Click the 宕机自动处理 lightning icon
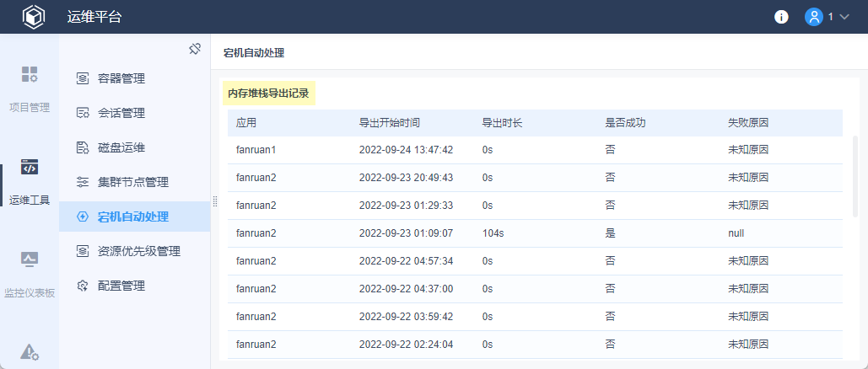The image size is (868, 369). pyautogui.click(x=83, y=217)
